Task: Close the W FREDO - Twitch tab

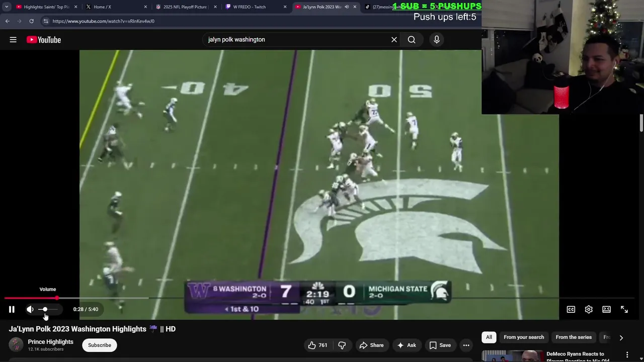Action: click(285, 7)
